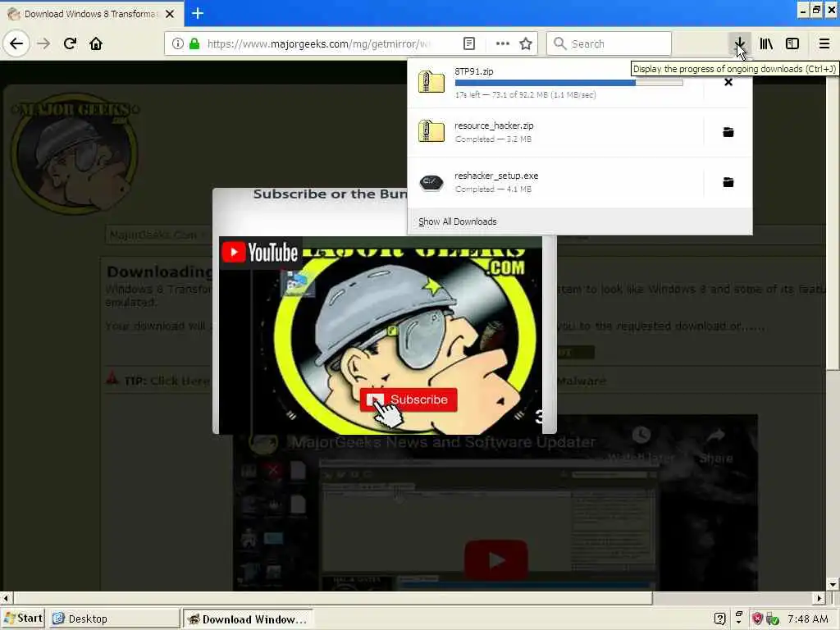This screenshot has height=630, width=840.
Task: Click the horizontal scrollbar right arrow
Action: (x=819, y=598)
